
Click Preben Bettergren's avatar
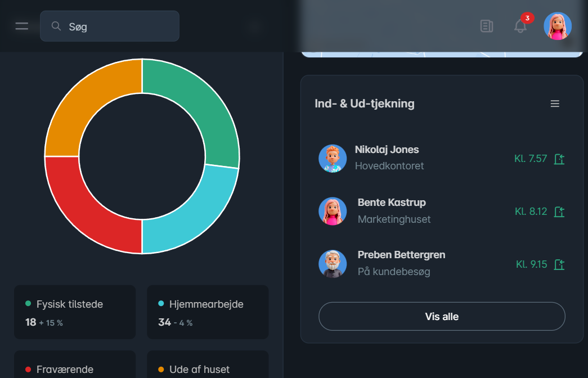[x=333, y=264]
